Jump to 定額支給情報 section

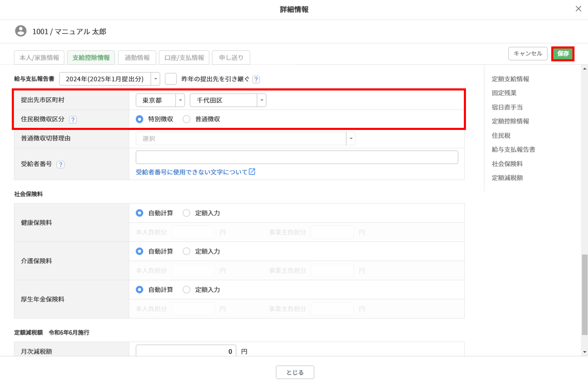[510, 79]
